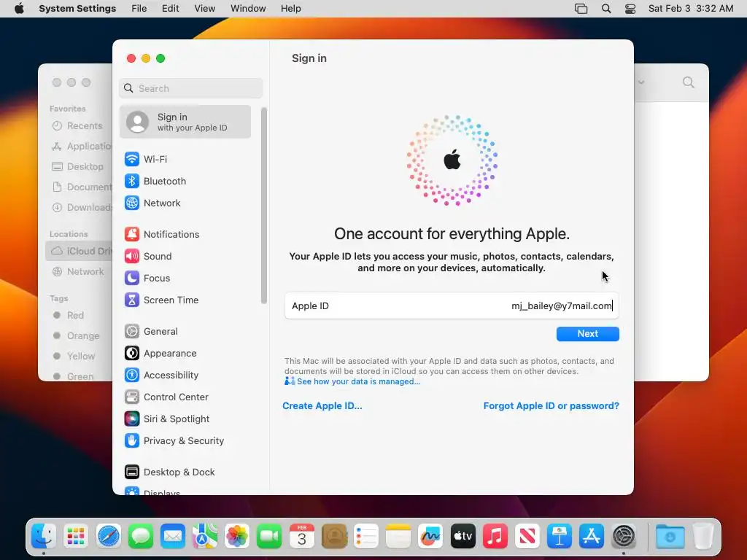Open Apple TV from the Dock
Image resolution: width=747 pixels, height=560 pixels.
click(462, 537)
